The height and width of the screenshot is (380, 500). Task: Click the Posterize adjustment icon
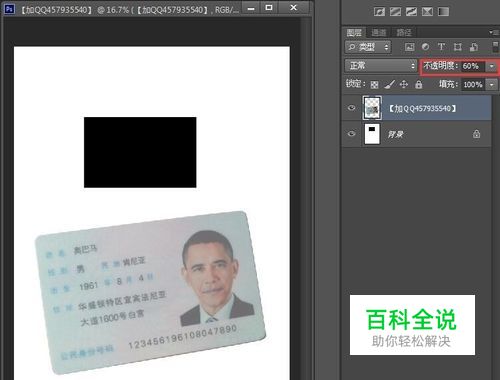[x=395, y=12]
